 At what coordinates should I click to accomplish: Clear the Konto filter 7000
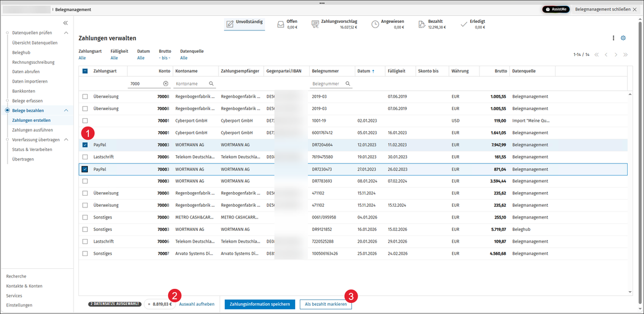[x=166, y=83]
